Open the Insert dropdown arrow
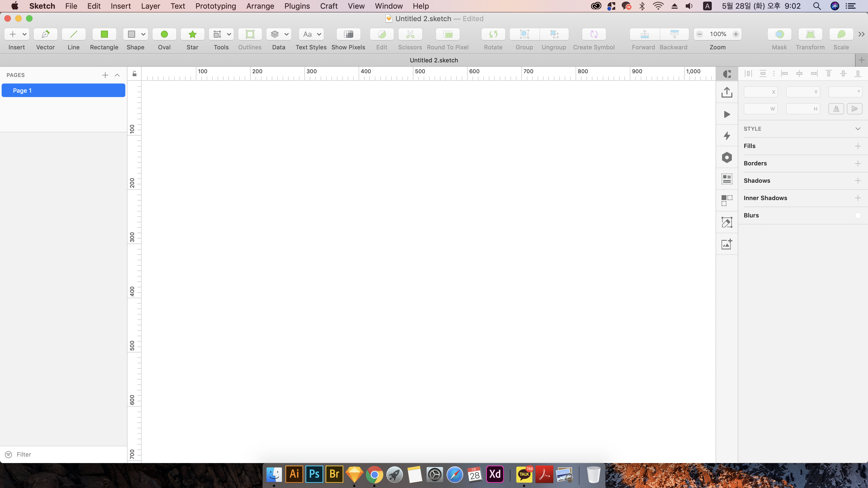This screenshot has width=868, height=488. [25, 34]
